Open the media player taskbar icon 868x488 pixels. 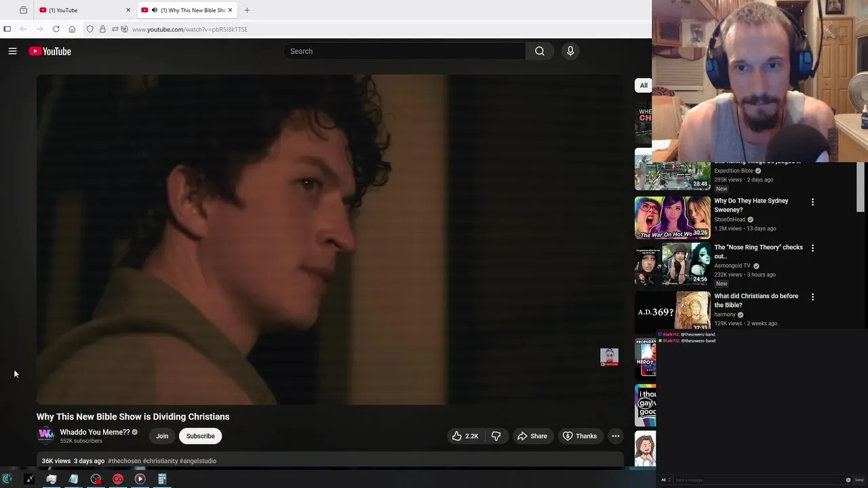140,479
